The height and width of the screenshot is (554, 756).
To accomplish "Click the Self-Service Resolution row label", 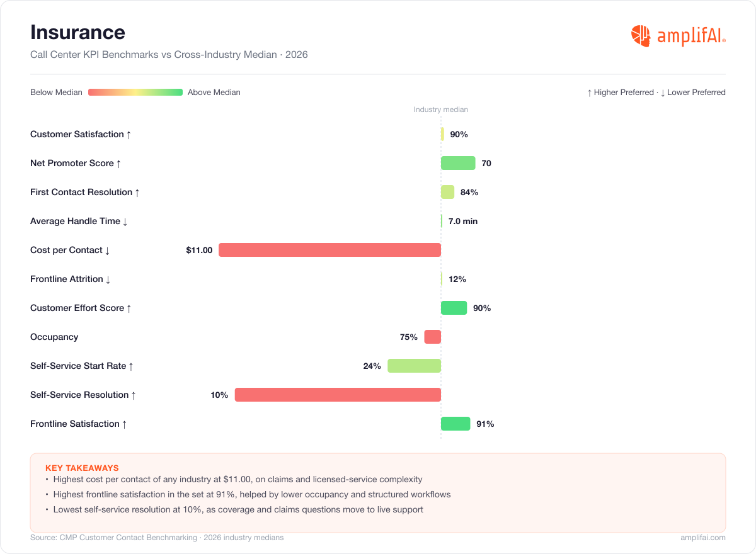I will [84, 395].
